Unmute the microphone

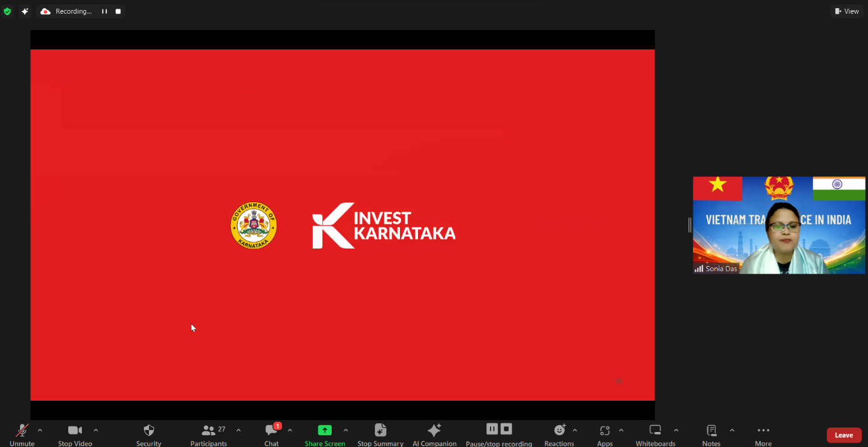[22, 434]
